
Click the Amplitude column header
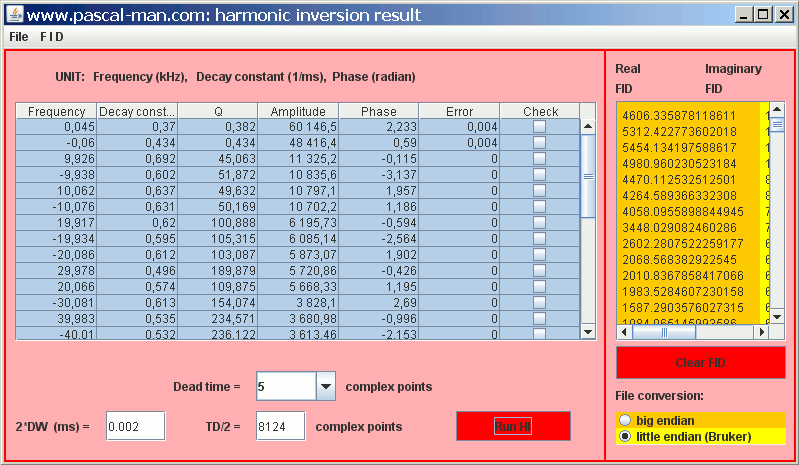click(298, 111)
